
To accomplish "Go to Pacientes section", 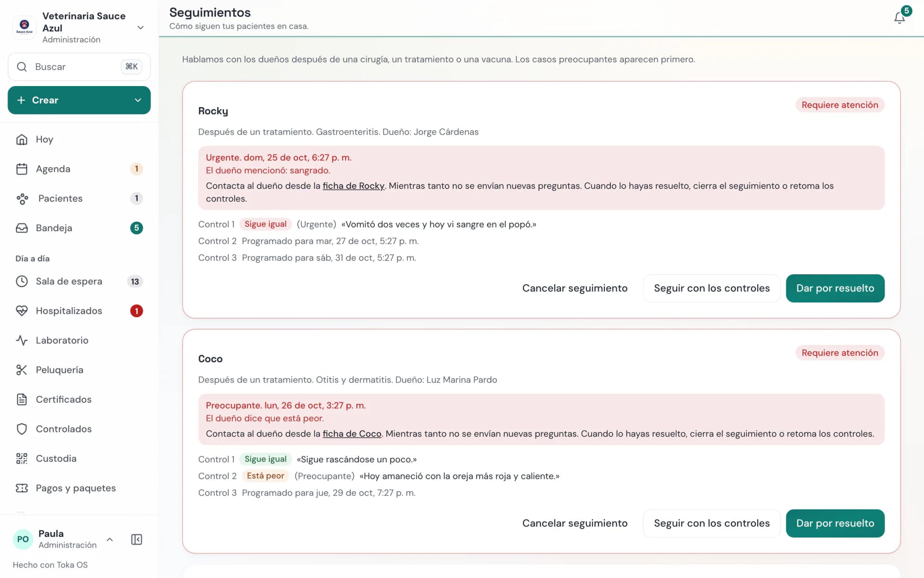I will tap(79, 198).
